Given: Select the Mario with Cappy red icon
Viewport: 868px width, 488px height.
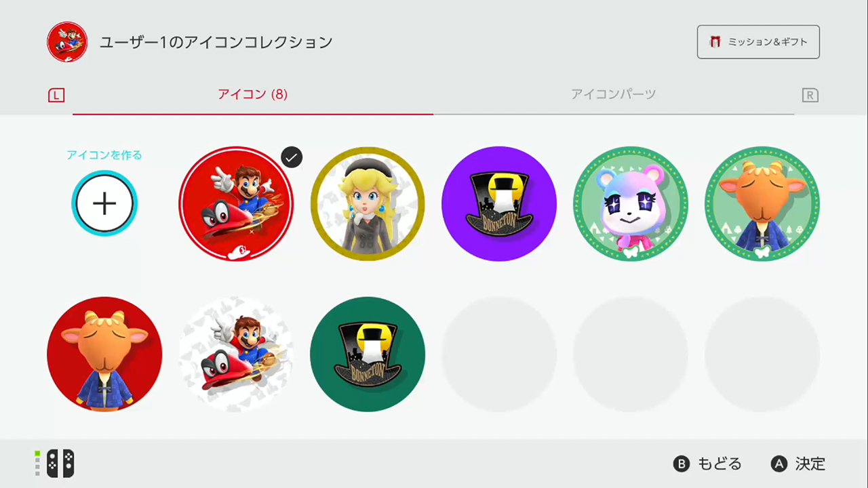Looking at the screenshot, I should click(x=236, y=204).
